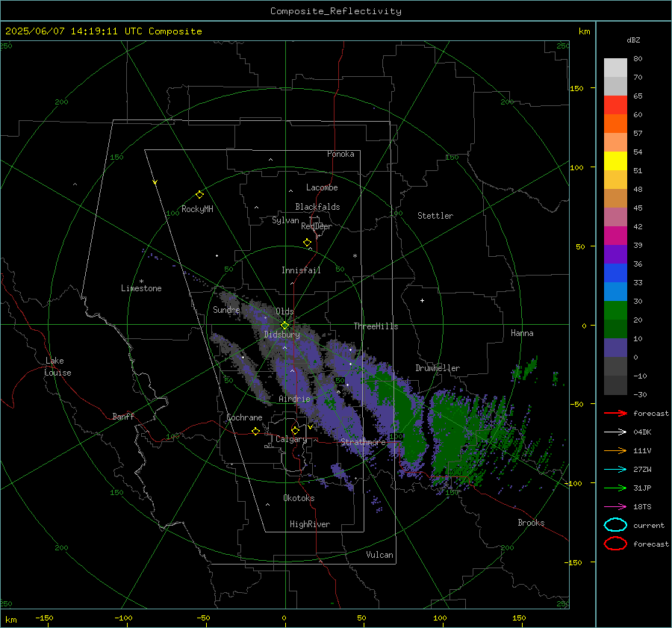The height and width of the screenshot is (628, 672).
Task: Click the dBZ legend heading
Action: [633, 40]
